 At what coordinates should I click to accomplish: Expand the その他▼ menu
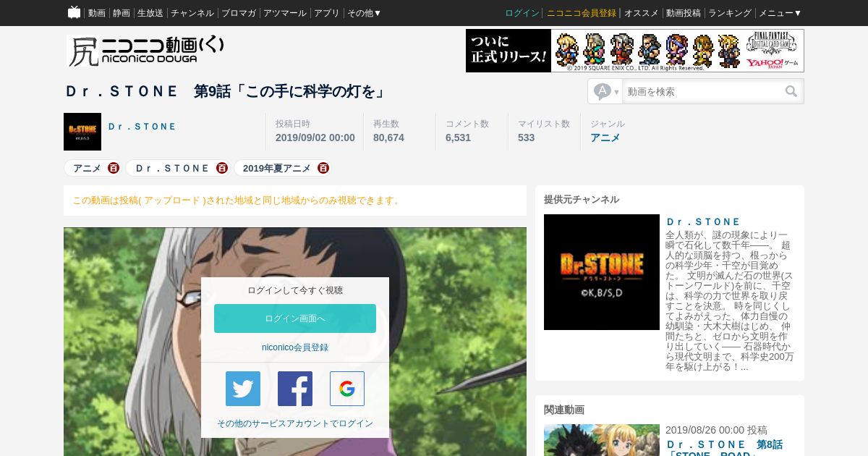point(364,13)
